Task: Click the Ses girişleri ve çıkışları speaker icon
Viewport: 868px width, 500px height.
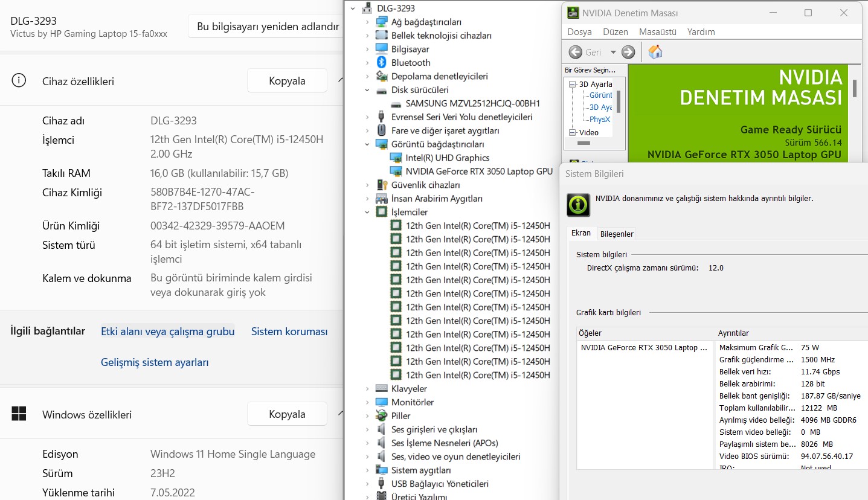Action: [x=381, y=429]
